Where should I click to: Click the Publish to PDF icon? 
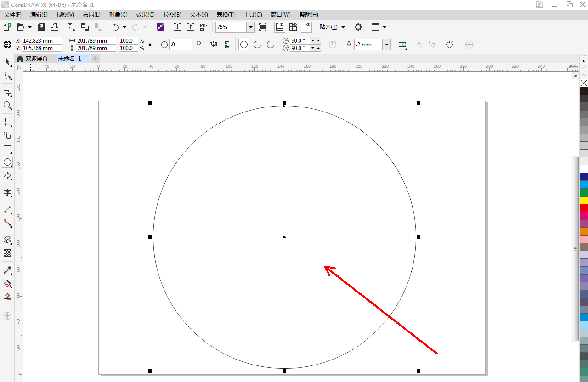pyautogui.click(x=204, y=27)
